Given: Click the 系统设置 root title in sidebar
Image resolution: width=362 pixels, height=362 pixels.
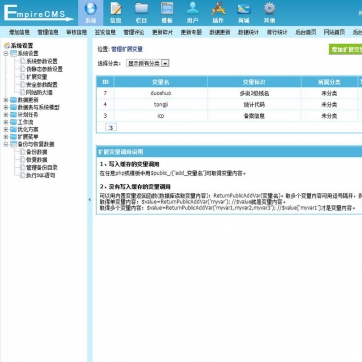Looking at the screenshot, I should [22, 46].
